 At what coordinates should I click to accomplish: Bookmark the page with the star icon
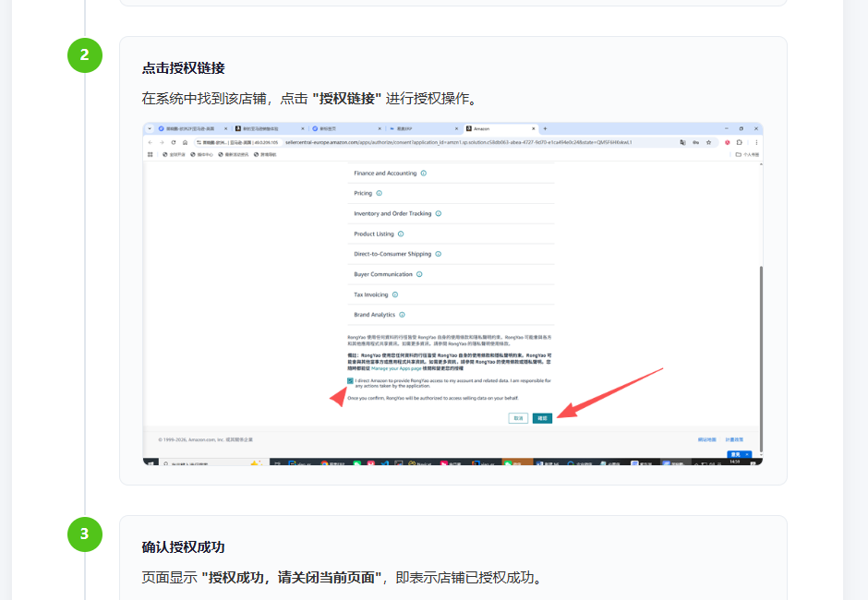(x=708, y=142)
